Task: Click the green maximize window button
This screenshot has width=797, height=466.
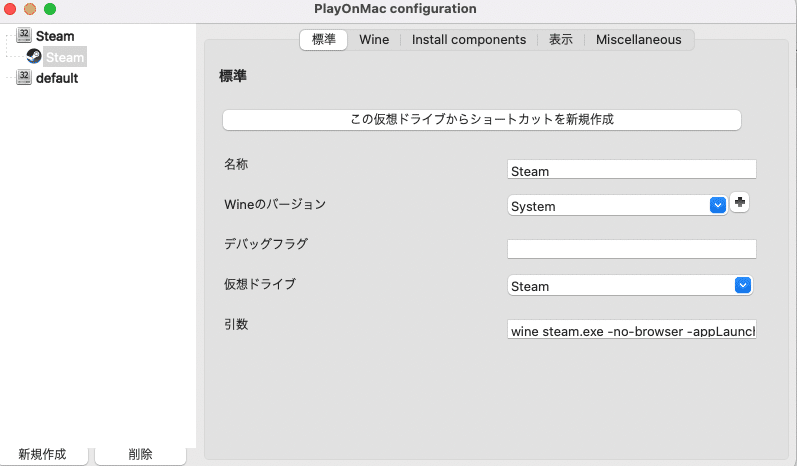Action: 50,9
